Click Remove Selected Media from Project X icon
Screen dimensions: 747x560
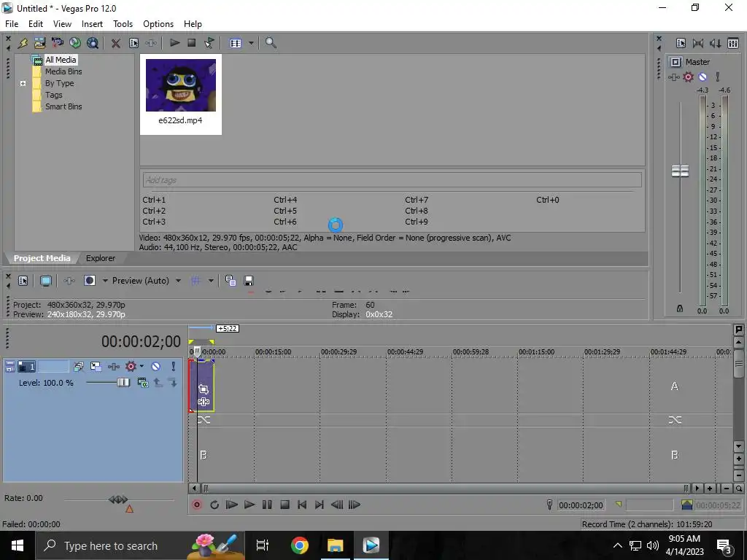[115, 43]
